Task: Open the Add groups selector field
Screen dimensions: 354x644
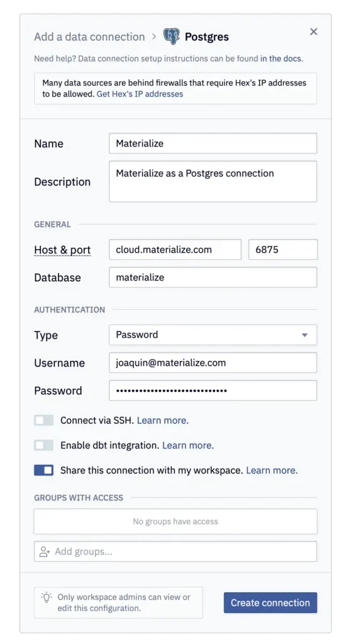Action: tap(175, 551)
